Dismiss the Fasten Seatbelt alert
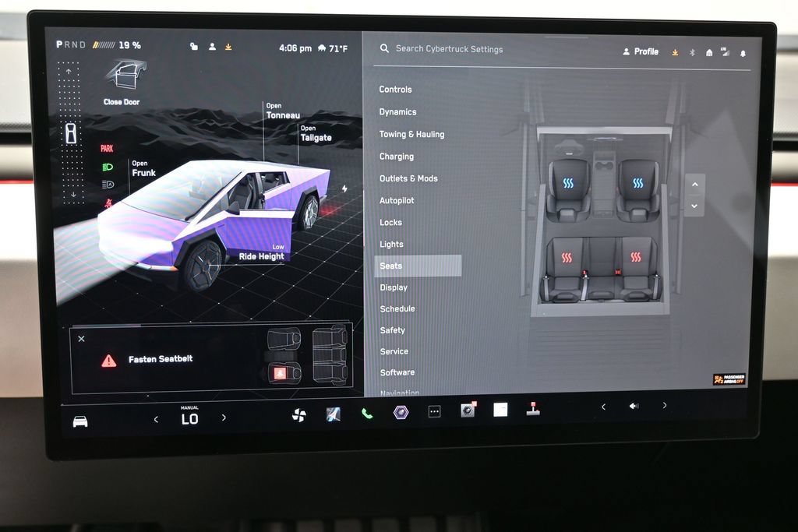Viewport: 798px width, 532px height. 81,339
